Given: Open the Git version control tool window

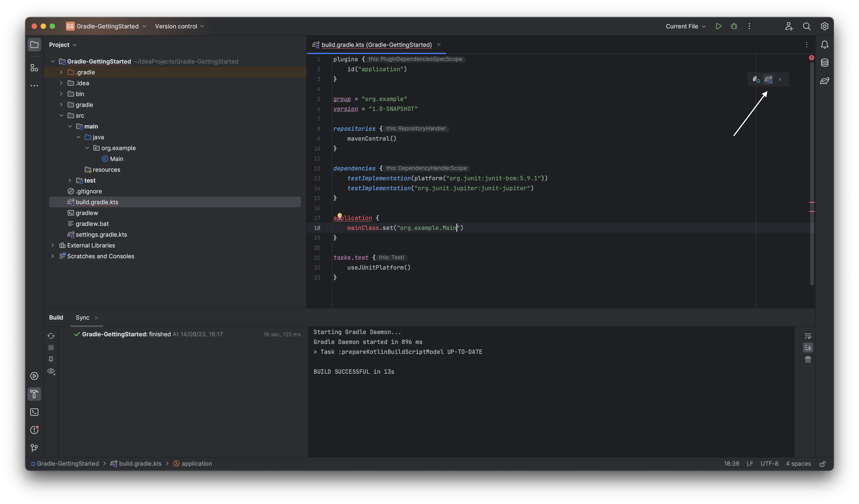Looking at the screenshot, I should tap(34, 448).
